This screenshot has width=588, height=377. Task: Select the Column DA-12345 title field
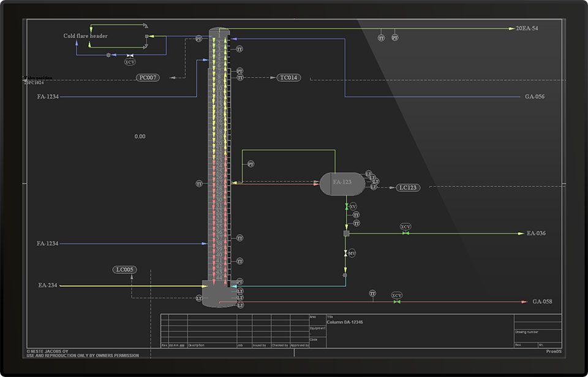345,322
